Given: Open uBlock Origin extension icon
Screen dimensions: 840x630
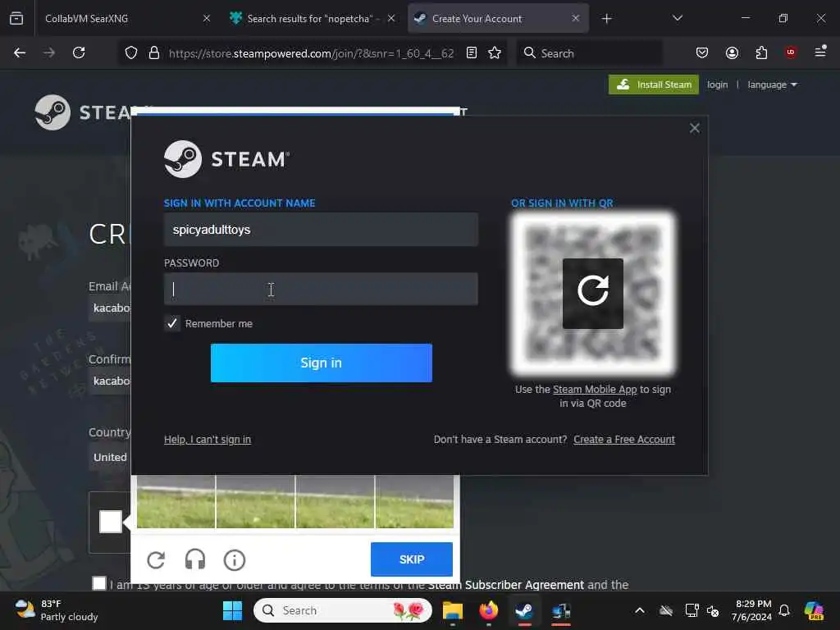Looking at the screenshot, I should click(791, 52).
